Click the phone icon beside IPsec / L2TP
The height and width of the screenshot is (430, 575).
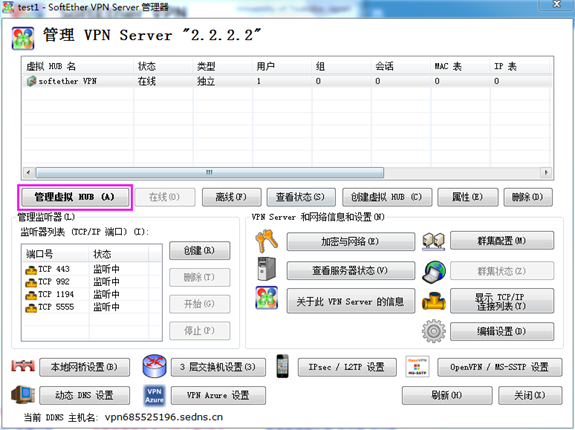click(x=282, y=366)
